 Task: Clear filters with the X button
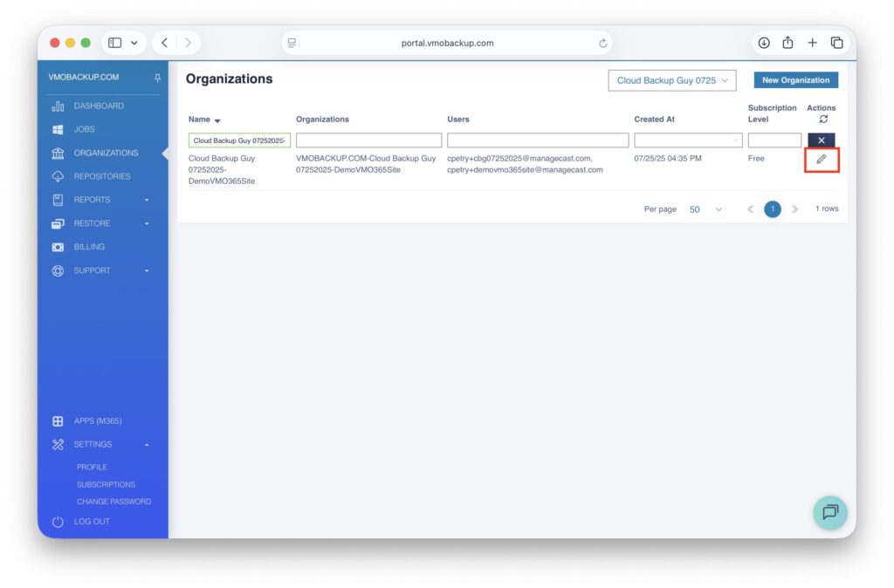click(x=821, y=140)
